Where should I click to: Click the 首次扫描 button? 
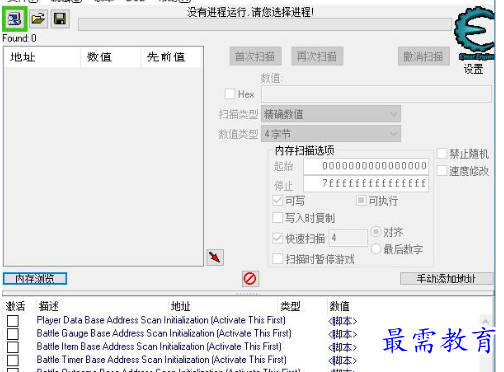click(256, 56)
